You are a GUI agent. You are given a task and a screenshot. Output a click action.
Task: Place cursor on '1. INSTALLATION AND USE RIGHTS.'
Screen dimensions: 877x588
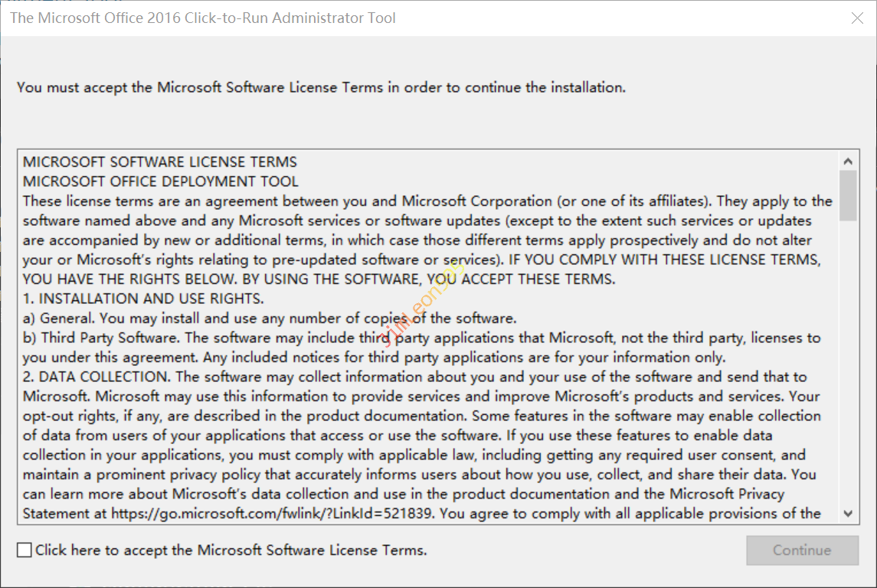tap(143, 299)
